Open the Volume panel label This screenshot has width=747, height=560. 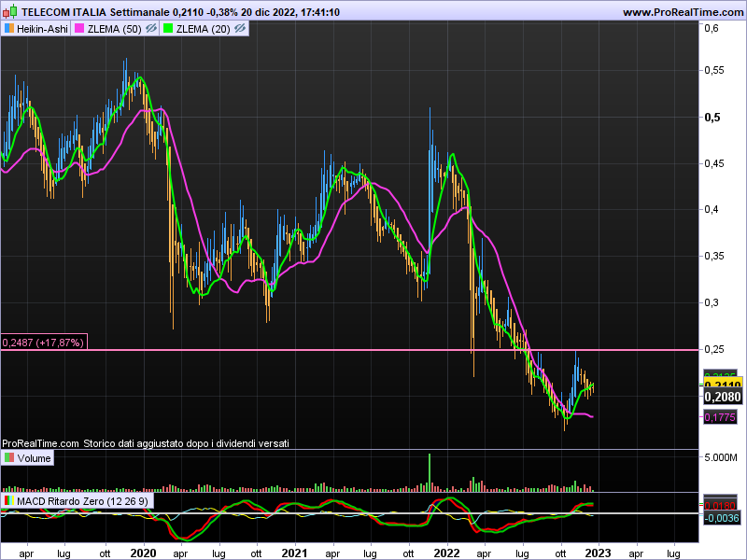coord(34,458)
